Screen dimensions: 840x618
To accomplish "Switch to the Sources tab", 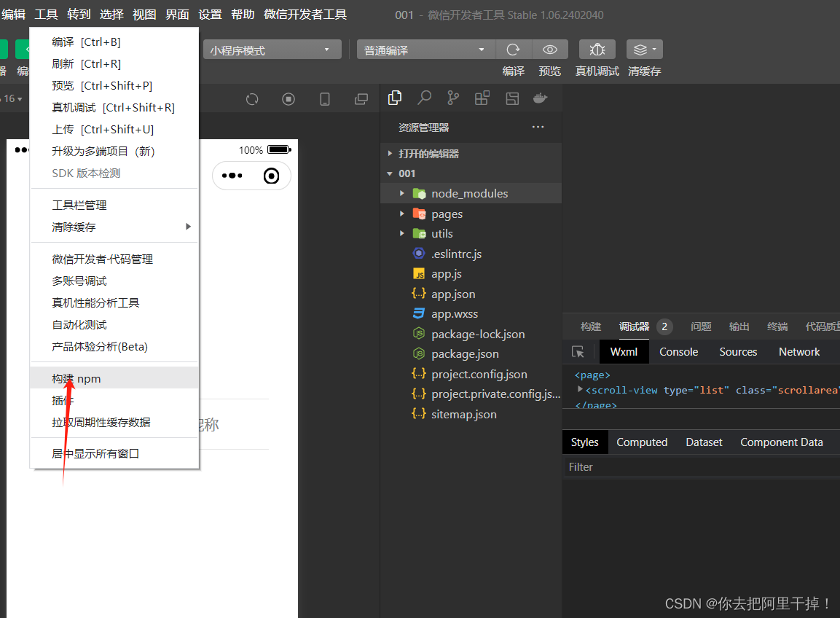I will pos(738,352).
